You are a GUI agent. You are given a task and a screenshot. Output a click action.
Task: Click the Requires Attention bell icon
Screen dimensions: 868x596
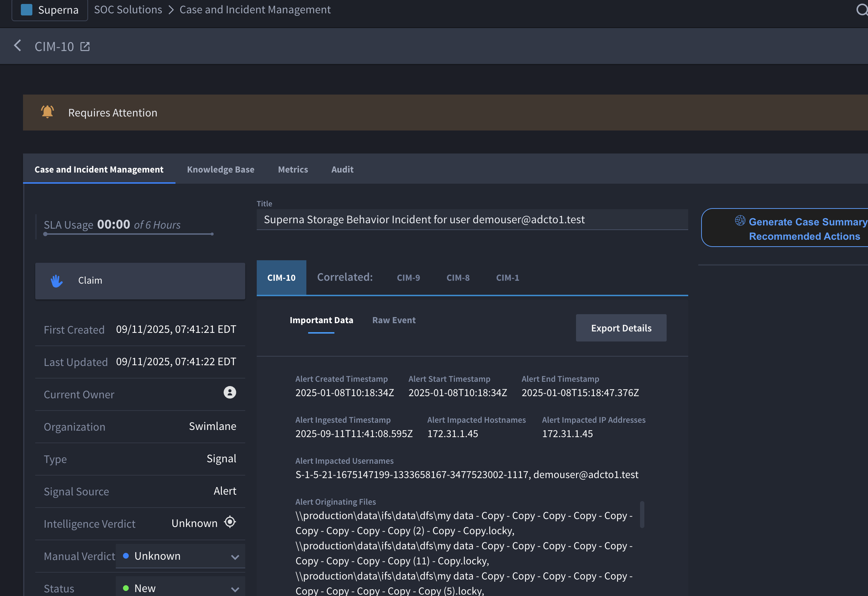tap(47, 112)
